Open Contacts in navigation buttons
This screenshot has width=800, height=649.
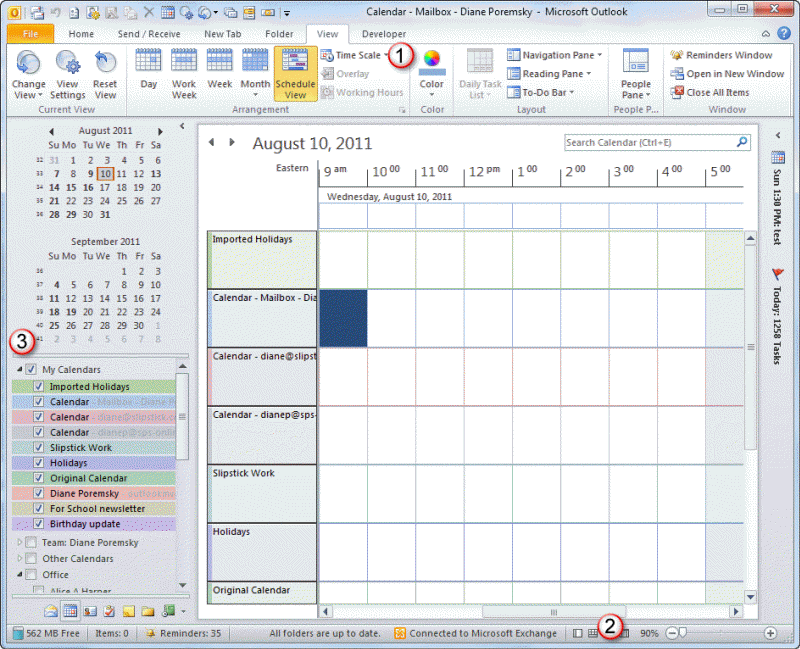tap(90, 611)
